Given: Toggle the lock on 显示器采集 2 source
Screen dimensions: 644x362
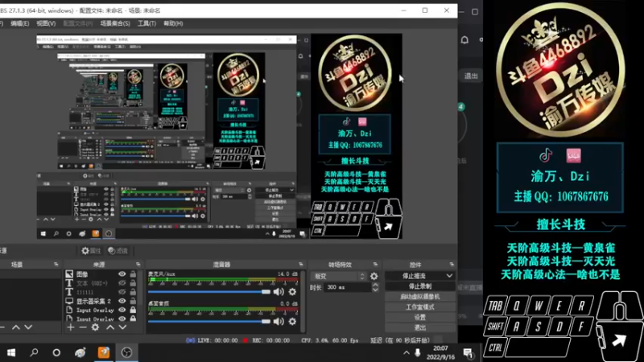Looking at the screenshot, I should pyautogui.click(x=133, y=301).
